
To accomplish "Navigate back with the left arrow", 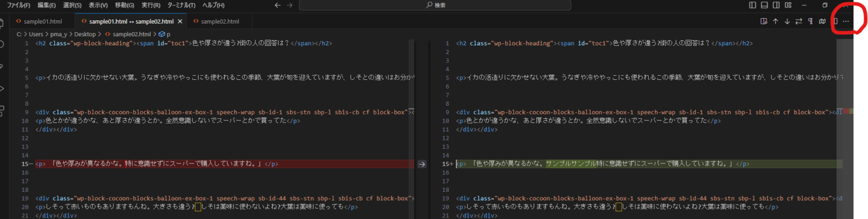I will coord(277,5).
